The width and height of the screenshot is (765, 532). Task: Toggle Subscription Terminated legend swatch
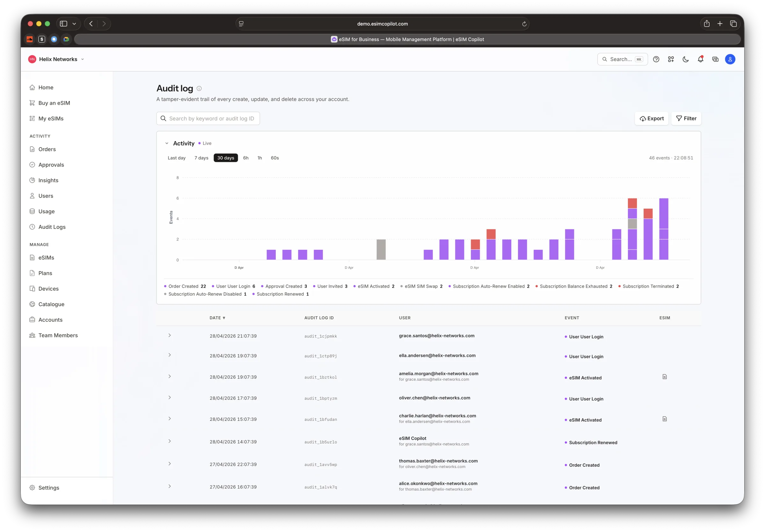[x=619, y=287]
